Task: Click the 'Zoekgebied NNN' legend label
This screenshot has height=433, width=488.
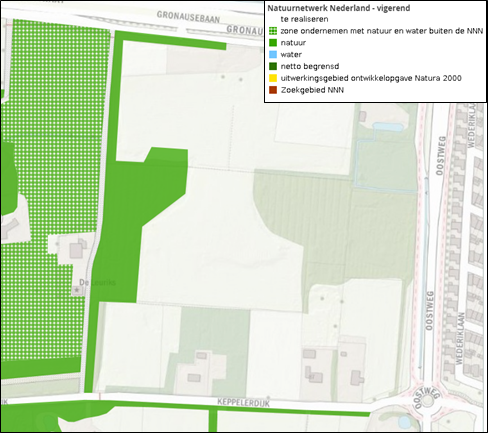Action: [312, 90]
